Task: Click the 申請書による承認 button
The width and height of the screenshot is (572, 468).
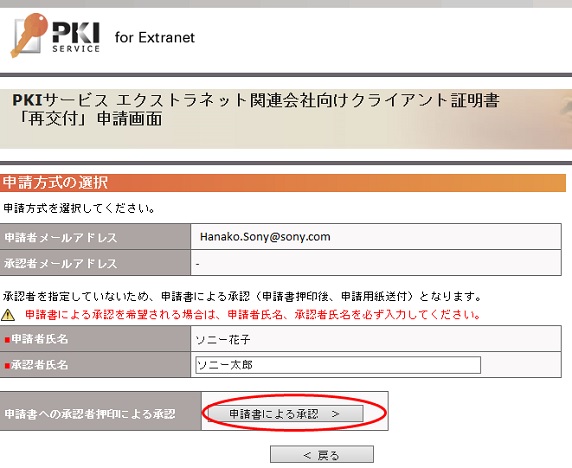Action: coord(285,414)
